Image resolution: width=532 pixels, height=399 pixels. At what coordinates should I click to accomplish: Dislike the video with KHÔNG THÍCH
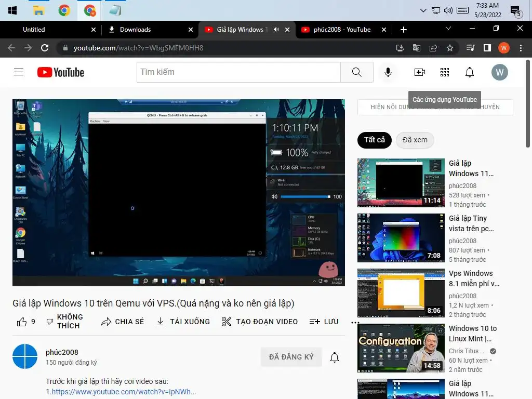[x=65, y=321]
